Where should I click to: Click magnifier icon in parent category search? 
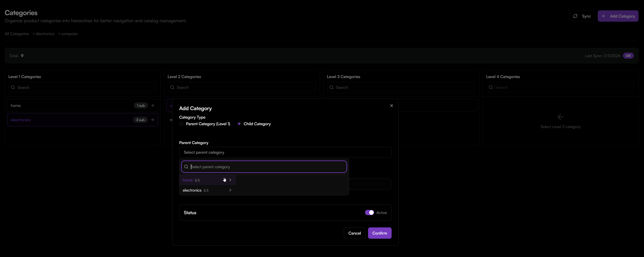pyautogui.click(x=186, y=167)
